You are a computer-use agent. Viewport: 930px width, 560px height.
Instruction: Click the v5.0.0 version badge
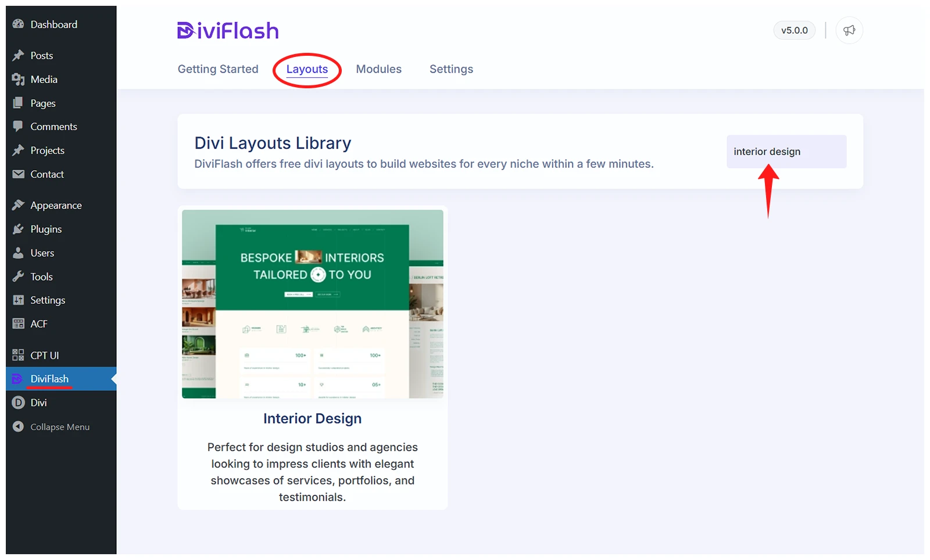click(x=794, y=30)
